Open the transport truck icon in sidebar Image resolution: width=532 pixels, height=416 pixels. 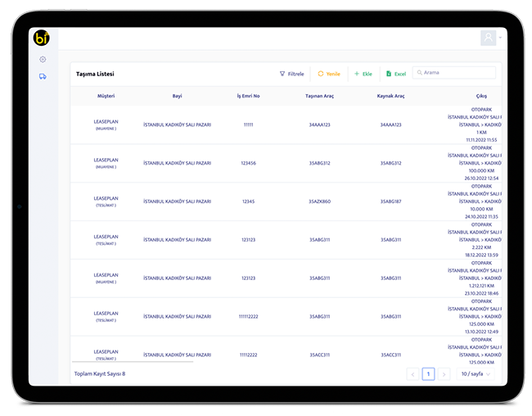[x=43, y=76]
